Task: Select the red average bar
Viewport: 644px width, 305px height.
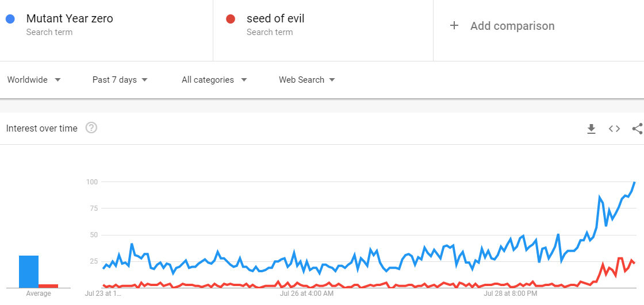Action: [48, 285]
